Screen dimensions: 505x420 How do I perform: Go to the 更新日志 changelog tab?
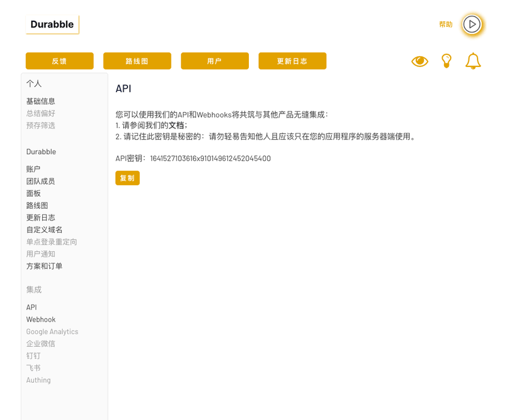pos(292,61)
